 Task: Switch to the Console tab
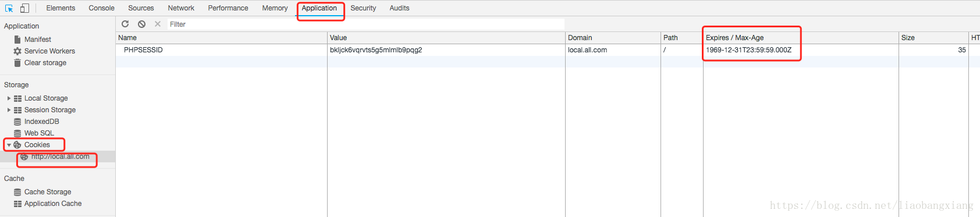click(101, 8)
